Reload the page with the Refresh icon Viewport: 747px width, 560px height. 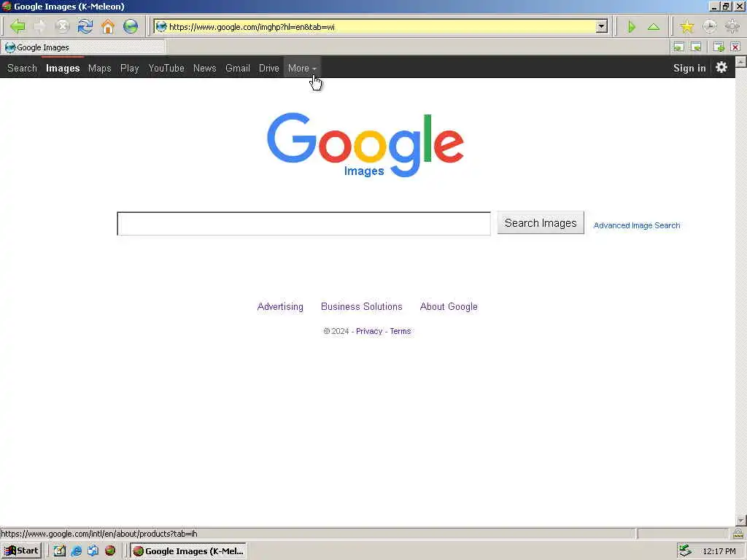click(x=85, y=27)
